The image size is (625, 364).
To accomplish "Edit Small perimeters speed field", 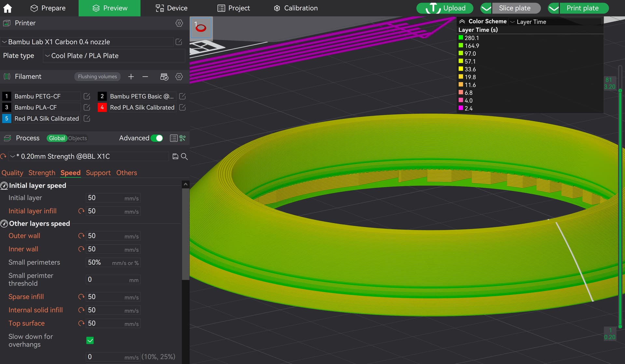I will point(113,262).
